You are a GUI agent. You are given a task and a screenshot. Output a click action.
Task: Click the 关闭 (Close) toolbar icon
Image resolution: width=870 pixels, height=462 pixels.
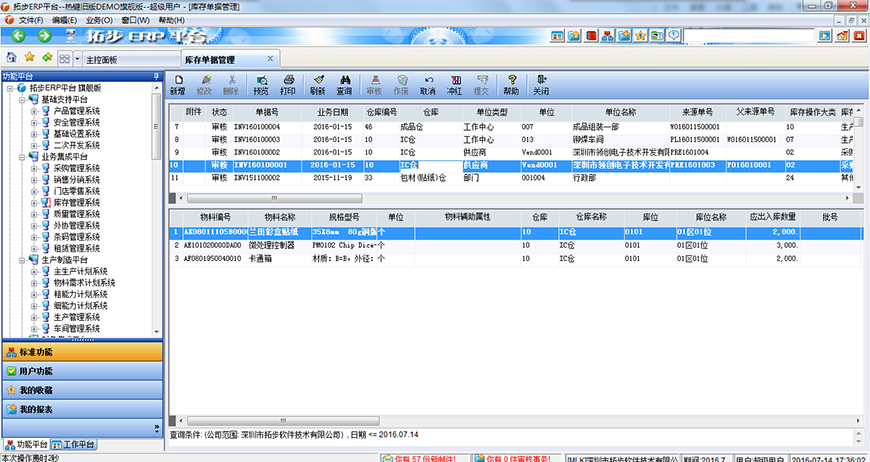point(541,84)
